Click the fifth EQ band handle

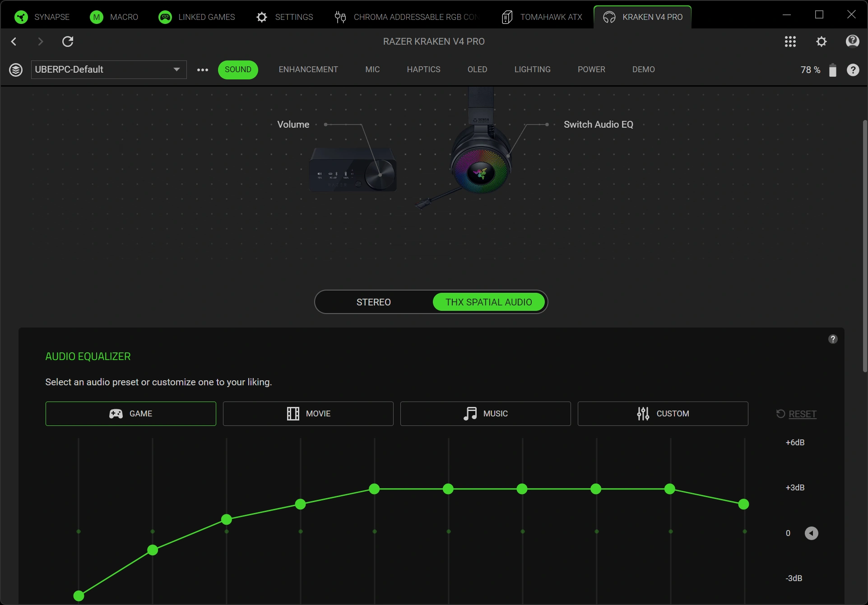tap(374, 489)
